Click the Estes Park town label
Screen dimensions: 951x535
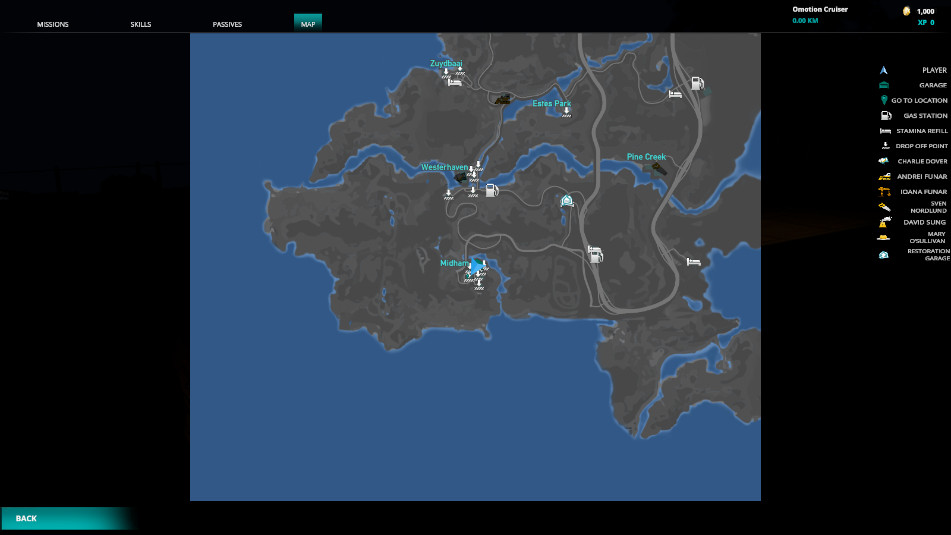point(551,103)
